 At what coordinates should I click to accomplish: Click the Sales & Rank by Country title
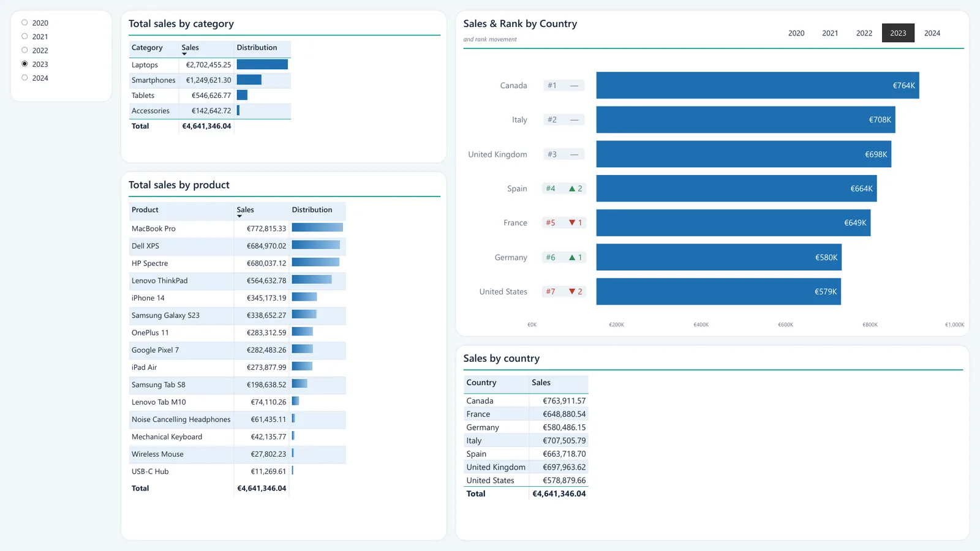520,24
